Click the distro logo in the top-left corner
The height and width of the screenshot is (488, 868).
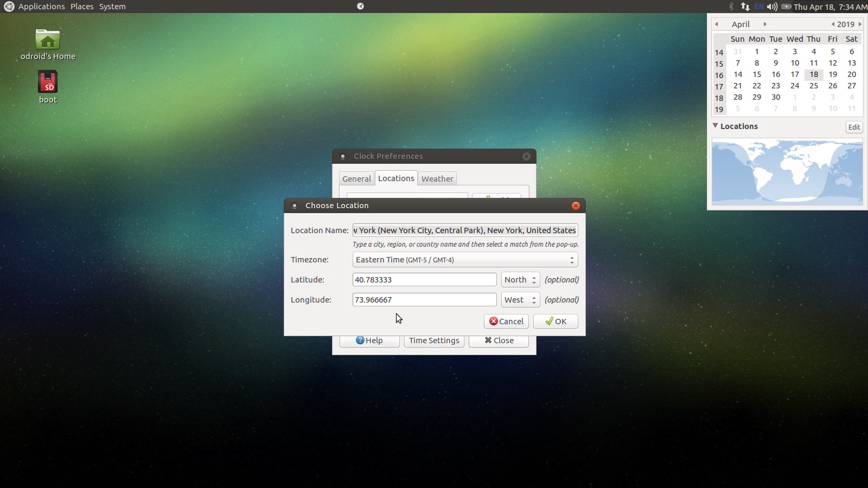(8, 7)
